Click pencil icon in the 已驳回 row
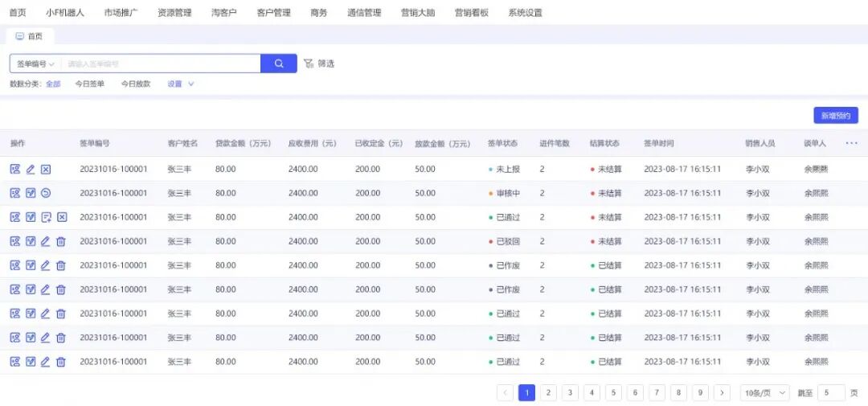The height and width of the screenshot is (406, 868). (x=45, y=241)
